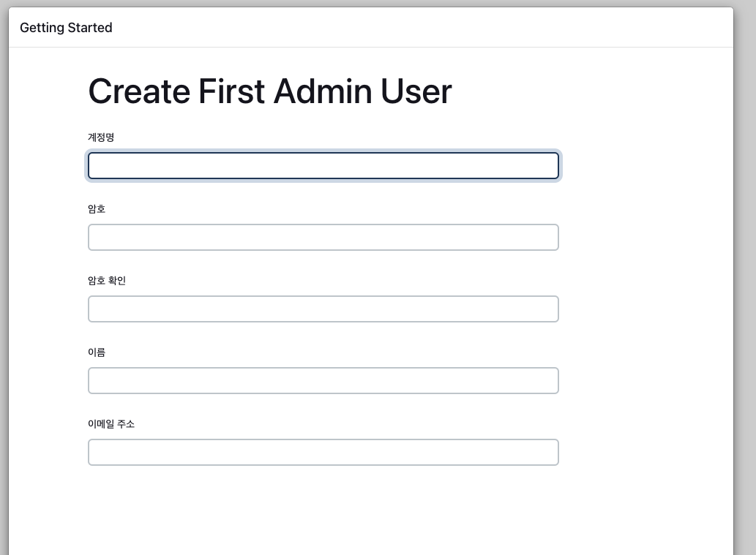Screen dimensions: 756x555
Task: Focus the 계정명 account name field
Action: (323, 166)
